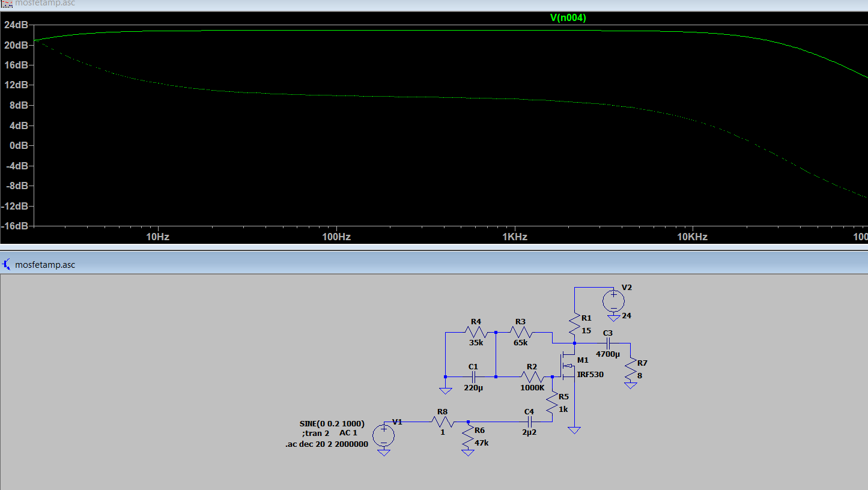The height and width of the screenshot is (490, 868).
Task: Select the V2 voltage source symbol
Action: (x=613, y=300)
